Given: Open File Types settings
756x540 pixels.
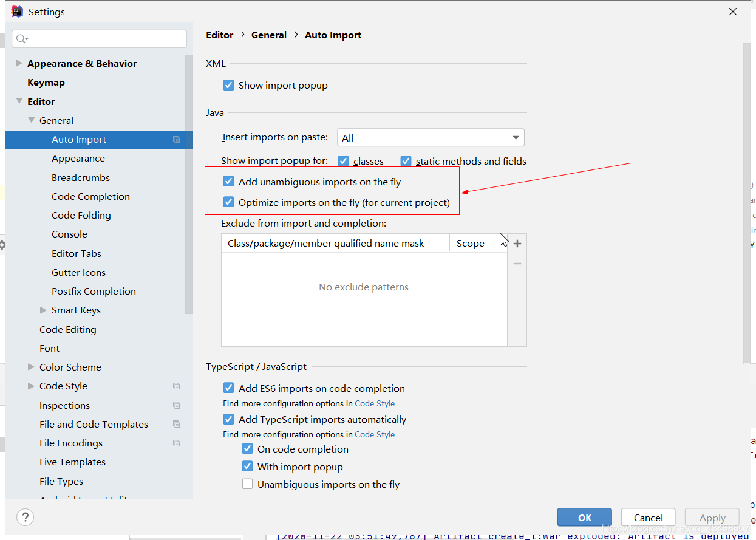Looking at the screenshot, I should [61, 482].
